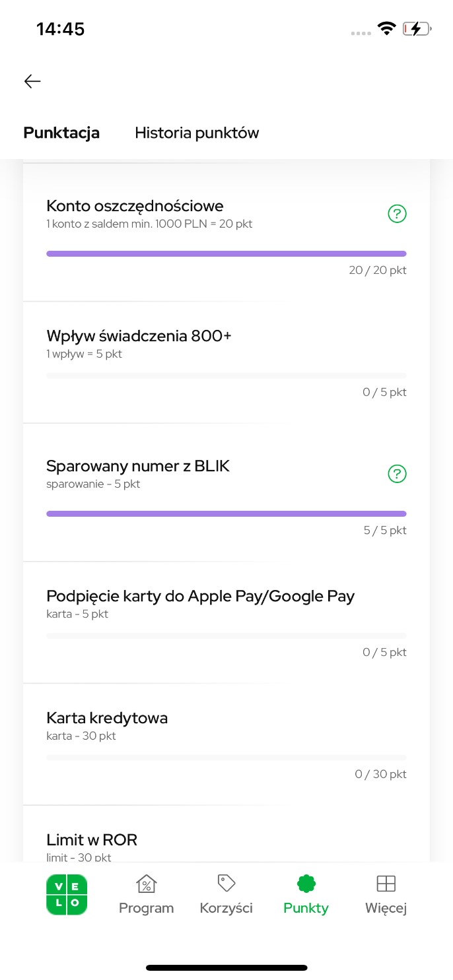Tap the empty progress bar under Karta kredytowa
Screen dimensions: 453x980
tap(226, 757)
